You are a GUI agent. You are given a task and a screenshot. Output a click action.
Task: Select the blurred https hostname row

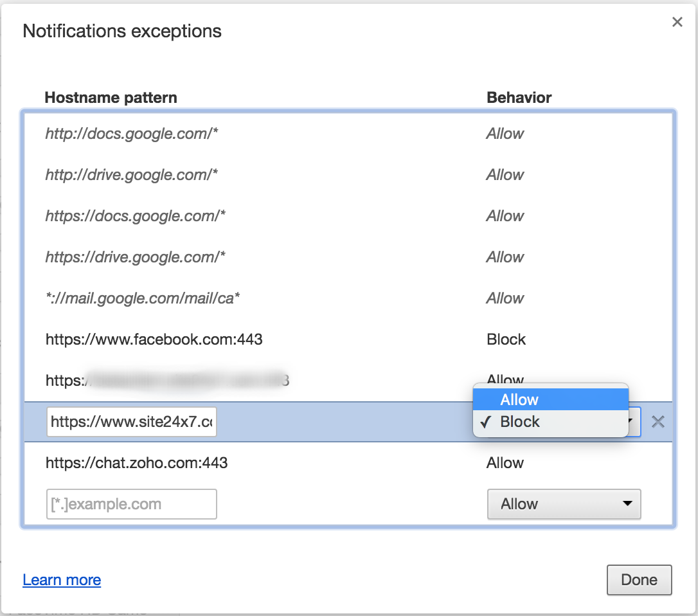(167, 381)
